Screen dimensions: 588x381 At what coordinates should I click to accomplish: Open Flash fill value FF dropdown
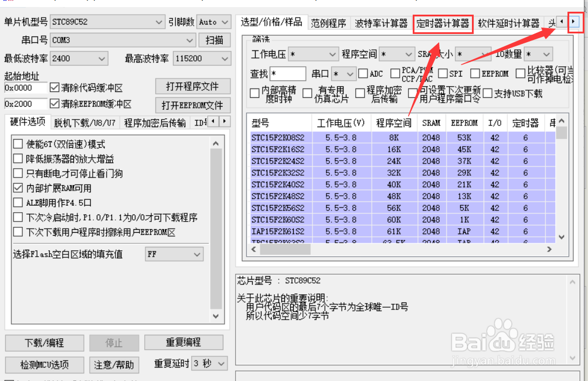pyautogui.click(x=174, y=254)
